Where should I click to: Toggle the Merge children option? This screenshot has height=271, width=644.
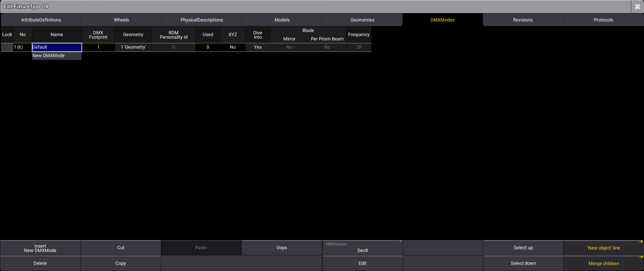pos(603,263)
